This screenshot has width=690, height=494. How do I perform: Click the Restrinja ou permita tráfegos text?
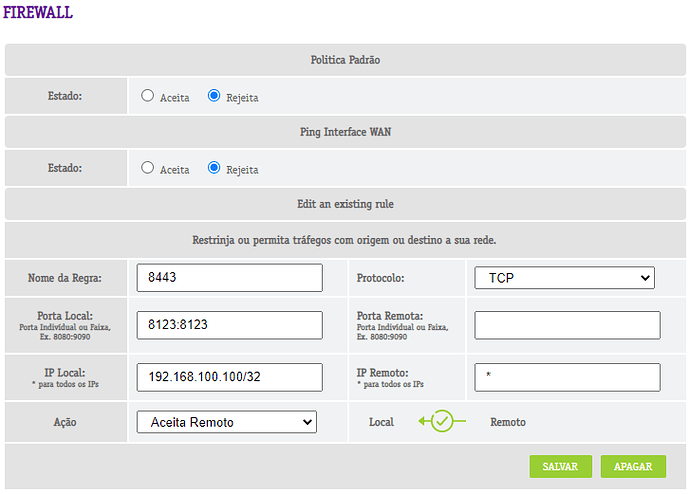click(x=344, y=240)
